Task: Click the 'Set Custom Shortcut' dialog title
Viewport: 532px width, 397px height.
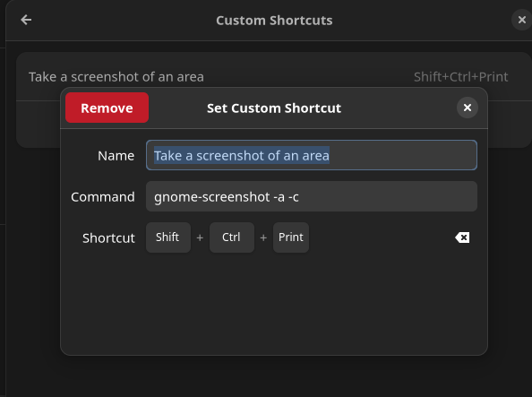Action: tap(274, 108)
